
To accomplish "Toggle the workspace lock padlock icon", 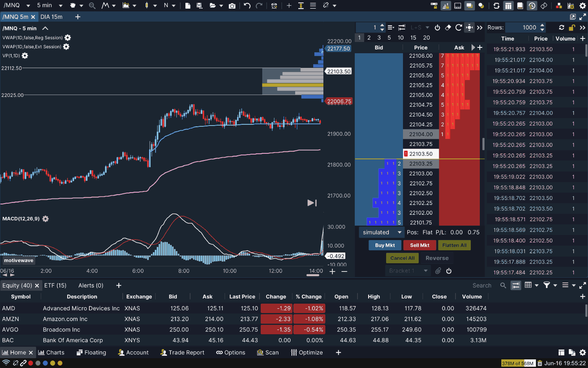I will [572, 27].
